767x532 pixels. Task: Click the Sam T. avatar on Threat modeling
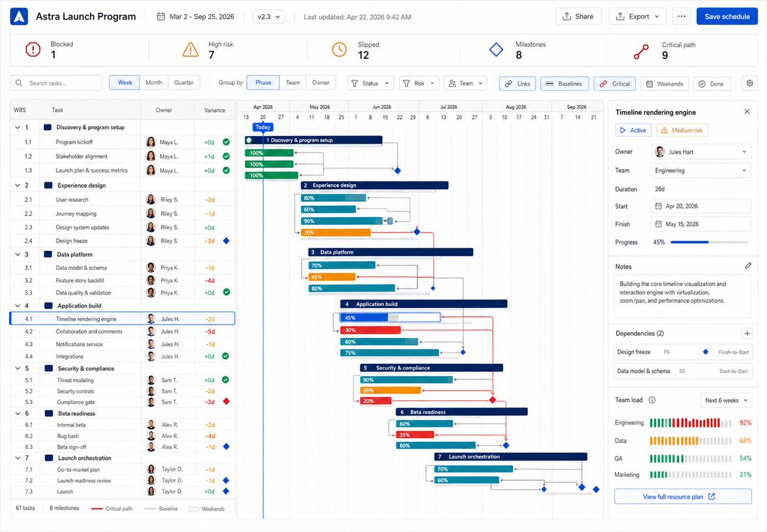tap(151, 380)
